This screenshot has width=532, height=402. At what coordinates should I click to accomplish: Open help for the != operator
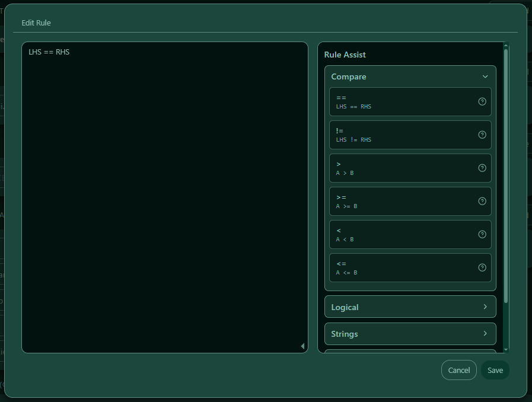pyautogui.click(x=482, y=135)
